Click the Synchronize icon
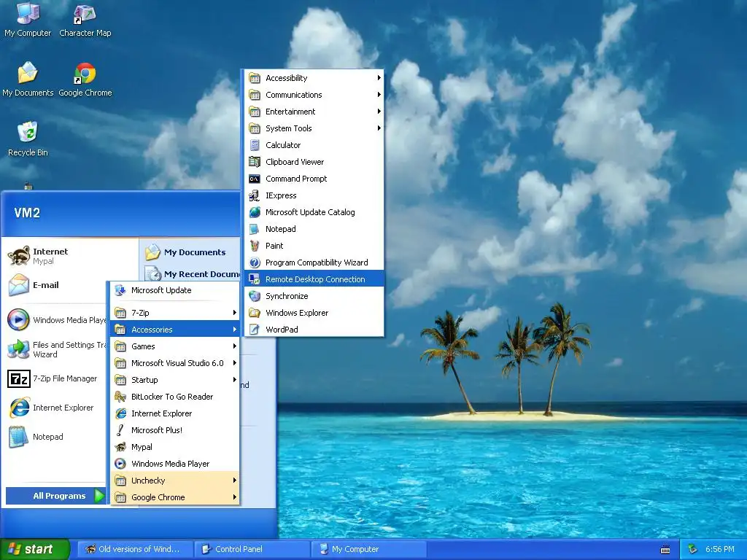 click(x=255, y=296)
